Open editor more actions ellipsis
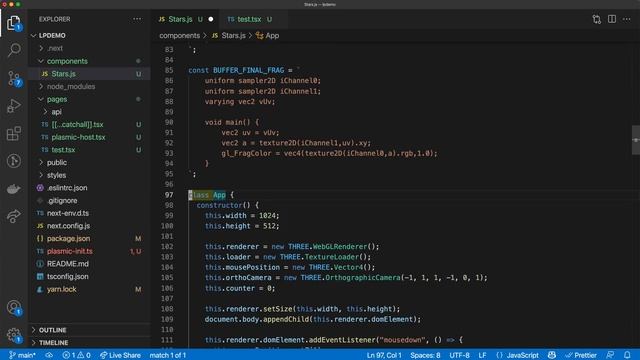Viewport: 640px width, 360px height. 627,19
